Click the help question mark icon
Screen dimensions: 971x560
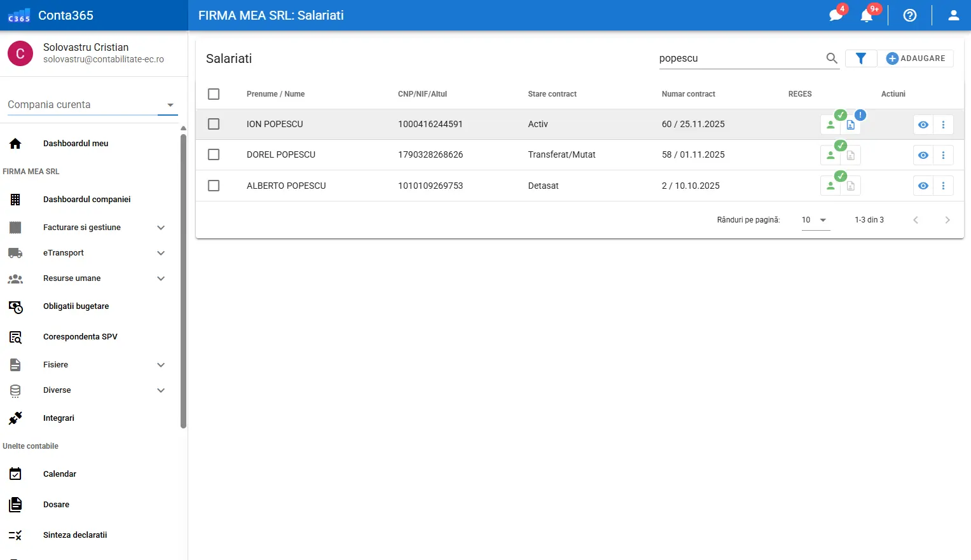(x=910, y=15)
